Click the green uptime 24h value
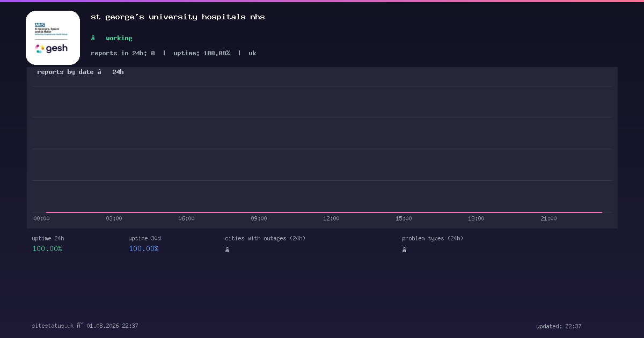 (47, 248)
